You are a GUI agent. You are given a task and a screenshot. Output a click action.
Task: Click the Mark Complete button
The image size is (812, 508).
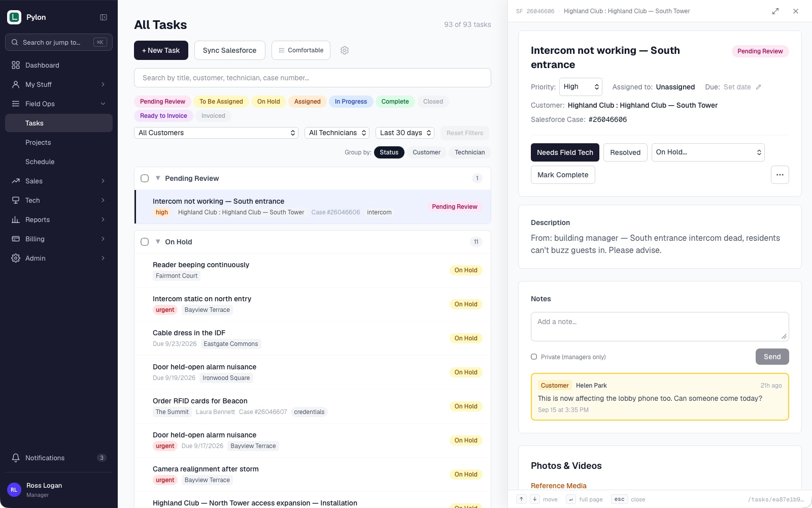pyautogui.click(x=563, y=175)
